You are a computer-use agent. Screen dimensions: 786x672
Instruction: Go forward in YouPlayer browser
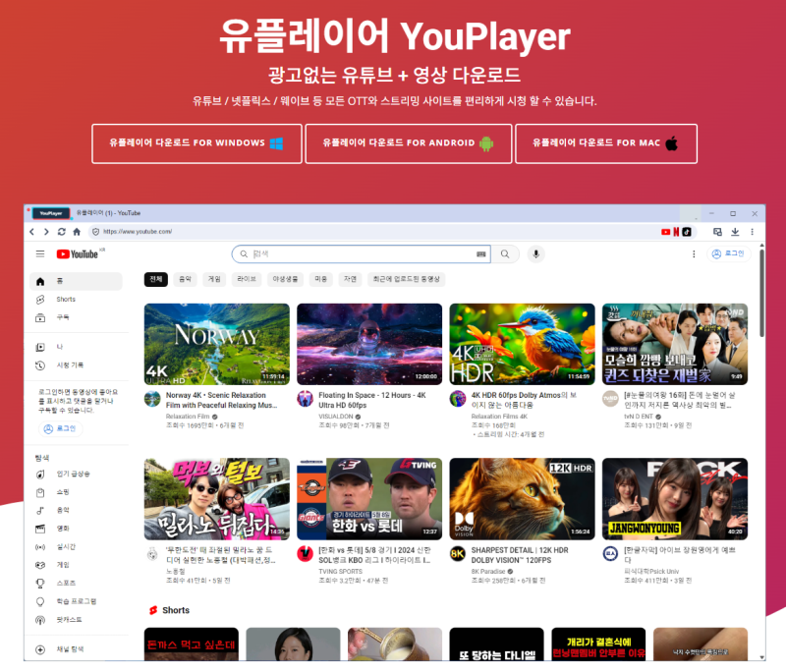tap(46, 232)
